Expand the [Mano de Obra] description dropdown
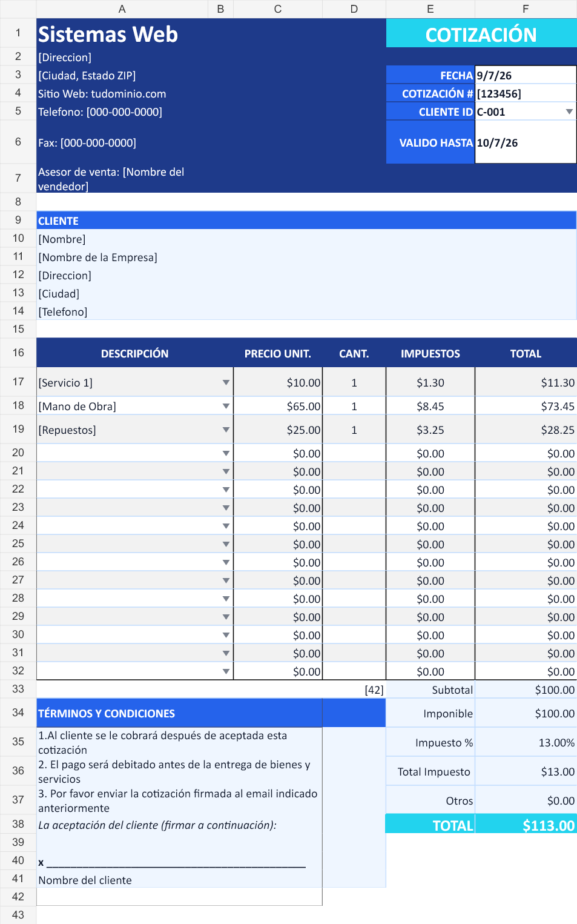 pos(226,406)
